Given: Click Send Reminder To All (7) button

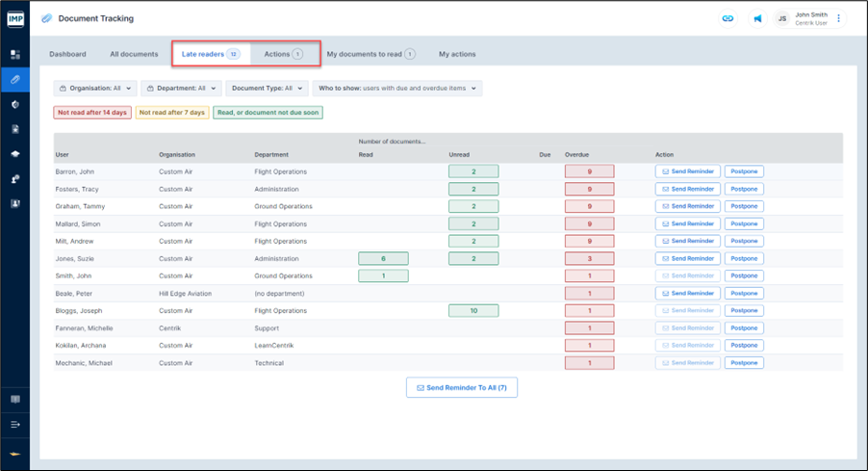Looking at the screenshot, I should point(462,387).
